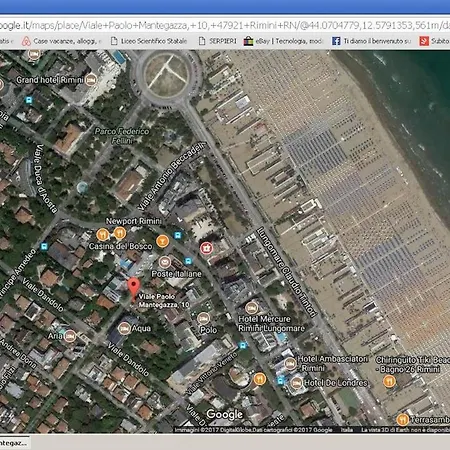Click the bus stop icon below Grand hotel
The width and height of the screenshot is (450, 450).
[x=29, y=100]
